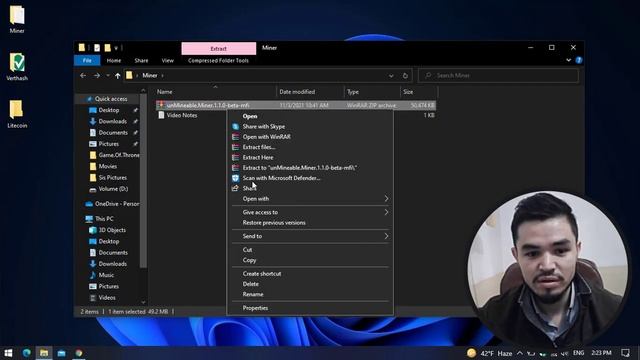Launch Edge browser from taskbar
Viewport: 640px width, 360px height.
[27, 353]
